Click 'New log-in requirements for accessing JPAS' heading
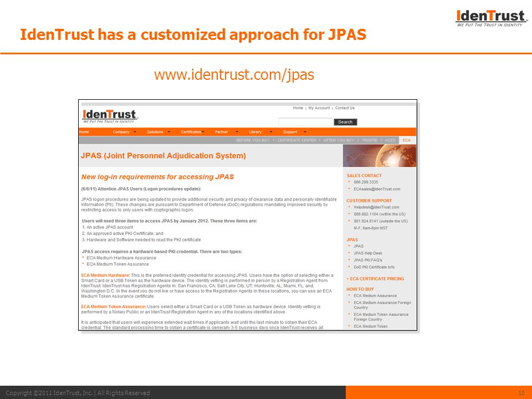This screenshot has height=399, width=532. tap(157, 177)
